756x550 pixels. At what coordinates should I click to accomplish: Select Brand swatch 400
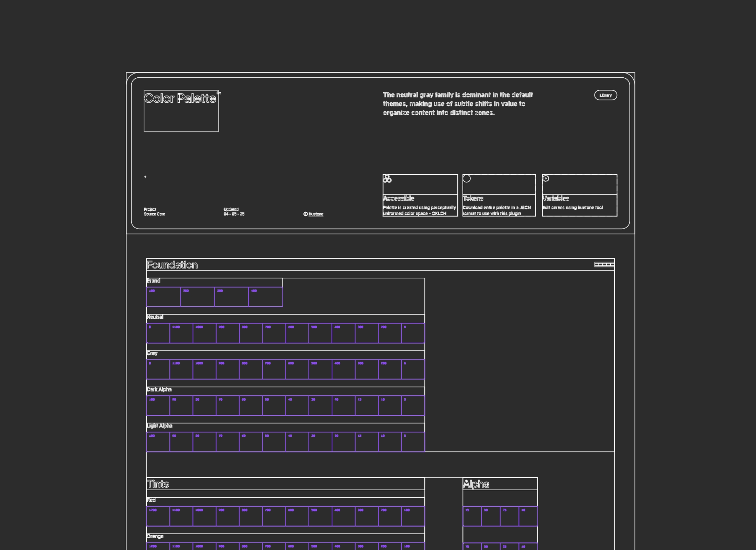click(266, 297)
